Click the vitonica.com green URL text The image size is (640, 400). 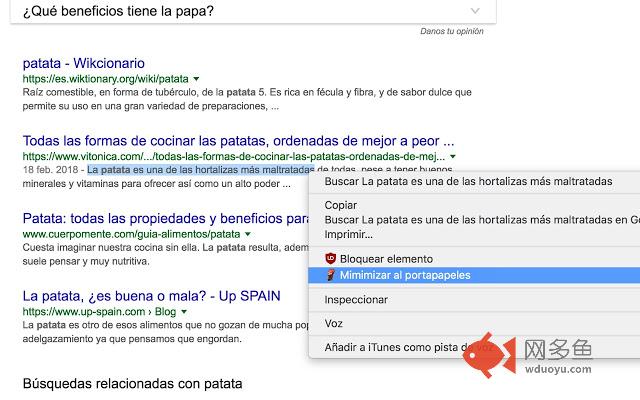(x=233, y=156)
